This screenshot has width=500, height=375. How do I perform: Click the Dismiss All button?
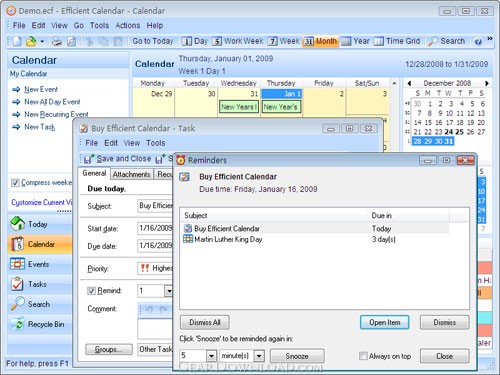pos(205,322)
